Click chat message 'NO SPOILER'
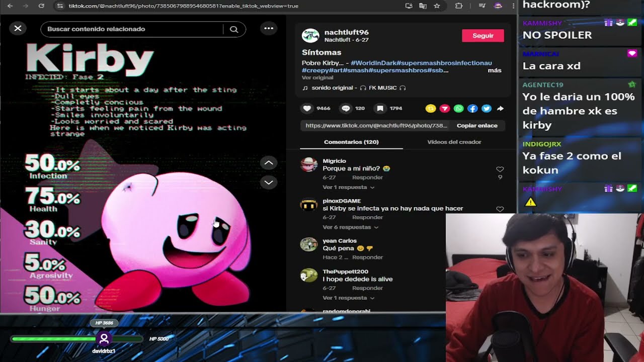The width and height of the screenshot is (644, 362). pyautogui.click(x=557, y=35)
